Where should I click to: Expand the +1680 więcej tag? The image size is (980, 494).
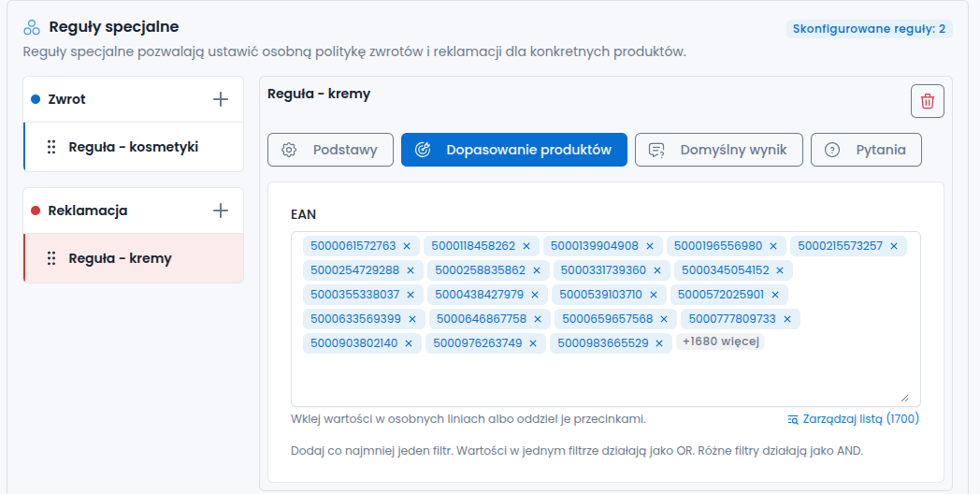point(721,341)
